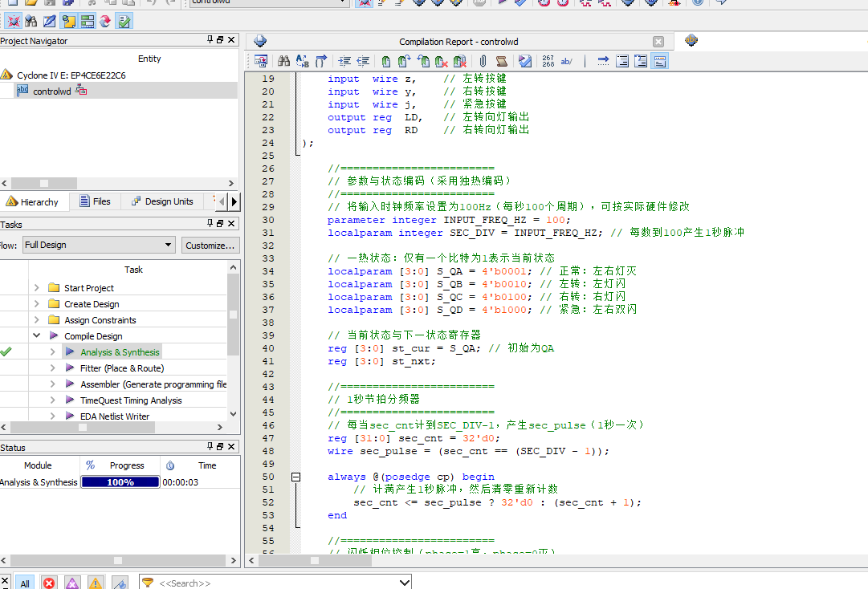Close the Compilation Report tab with gray X
The height and width of the screenshot is (589, 868).
pos(658,42)
